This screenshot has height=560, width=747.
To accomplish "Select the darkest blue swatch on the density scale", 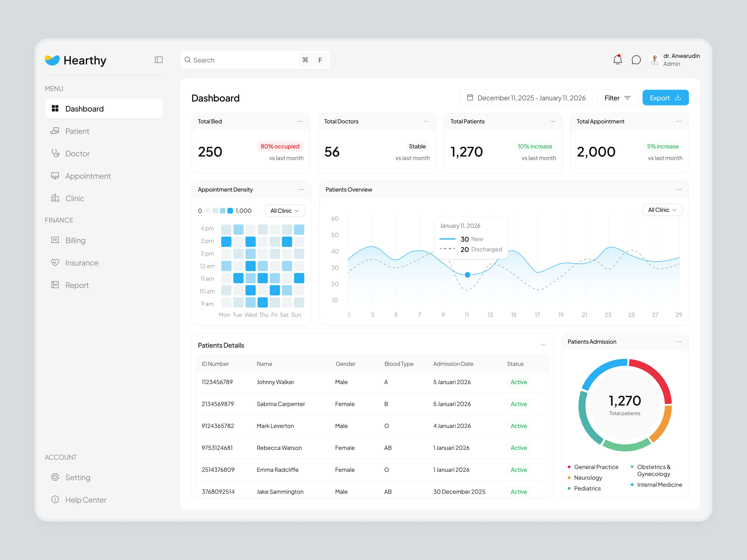I will pos(230,210).
